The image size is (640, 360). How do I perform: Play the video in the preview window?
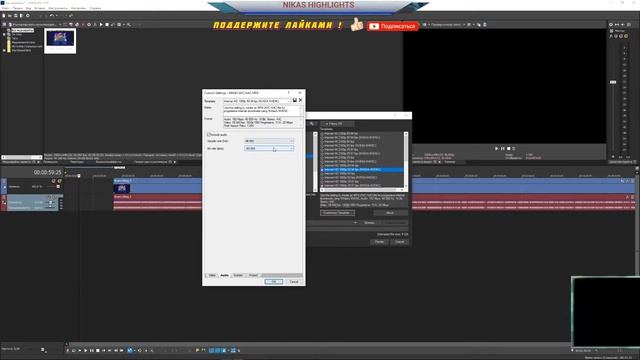(496, 149)
